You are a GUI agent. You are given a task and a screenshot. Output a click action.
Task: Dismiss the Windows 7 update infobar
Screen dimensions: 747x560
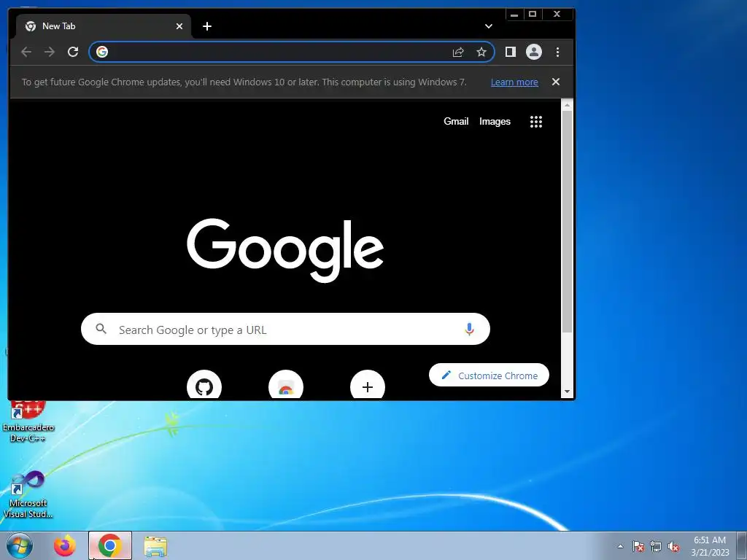pyautogui.click(x=555, y=82)
